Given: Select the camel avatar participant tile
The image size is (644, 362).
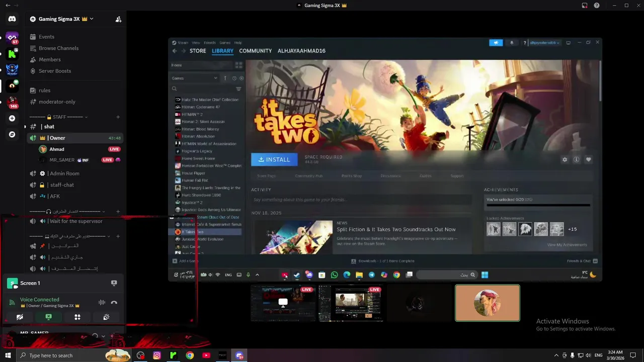Looking at the screenshot, I should (x=488, y=303).
